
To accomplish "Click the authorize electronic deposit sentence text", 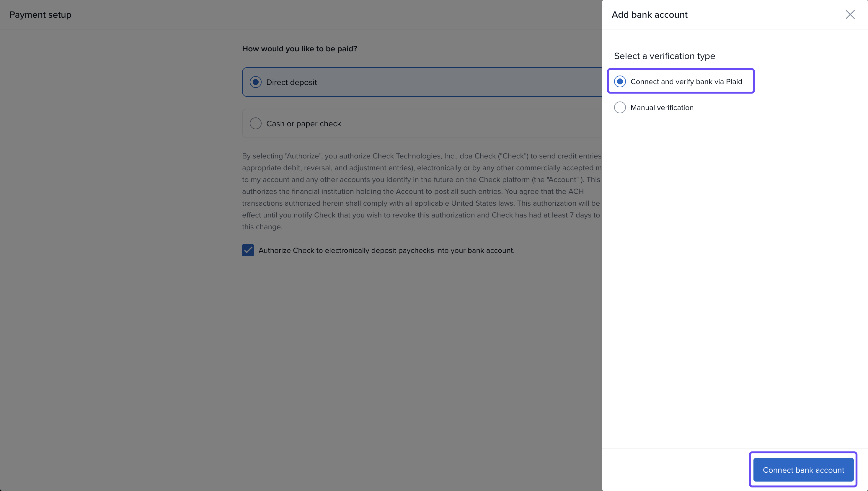I will [386, 251].
